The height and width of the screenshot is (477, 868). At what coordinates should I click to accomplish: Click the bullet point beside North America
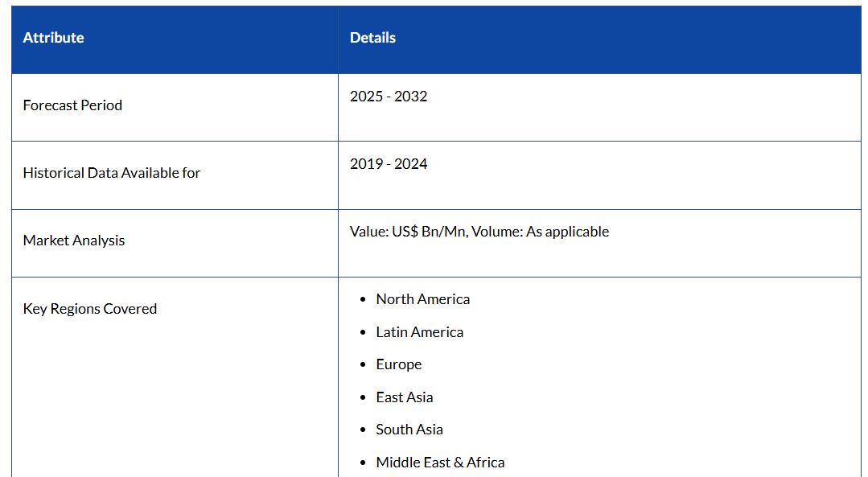(x=364, y=300)
